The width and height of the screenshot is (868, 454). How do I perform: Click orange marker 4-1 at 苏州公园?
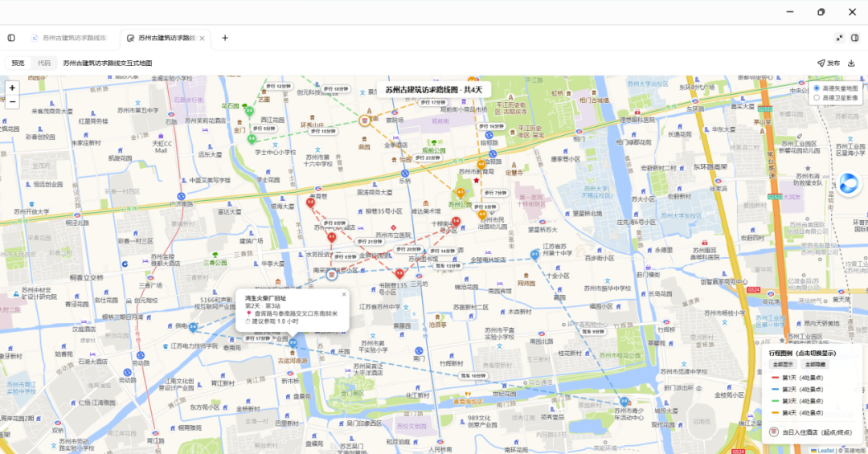coord(460,193)
